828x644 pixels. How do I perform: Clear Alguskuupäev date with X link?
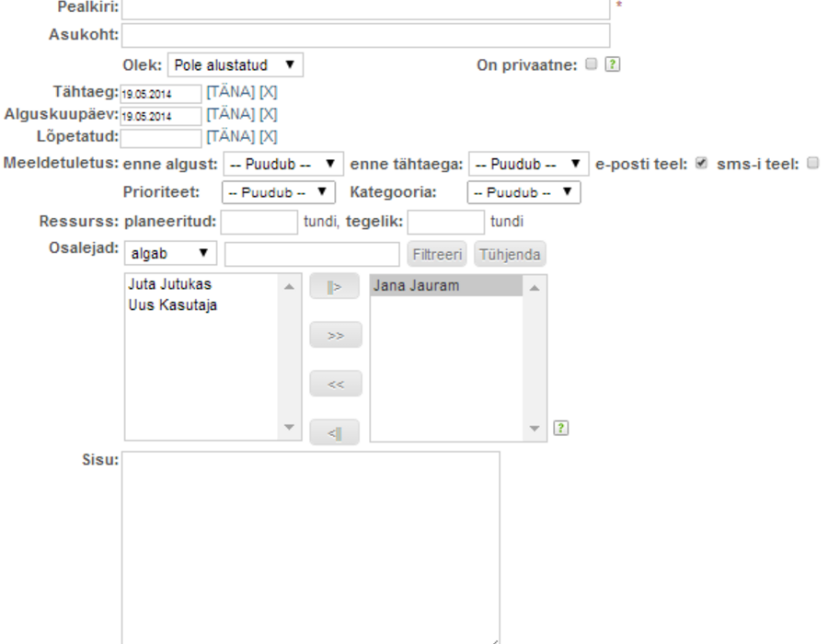point(269,114)
